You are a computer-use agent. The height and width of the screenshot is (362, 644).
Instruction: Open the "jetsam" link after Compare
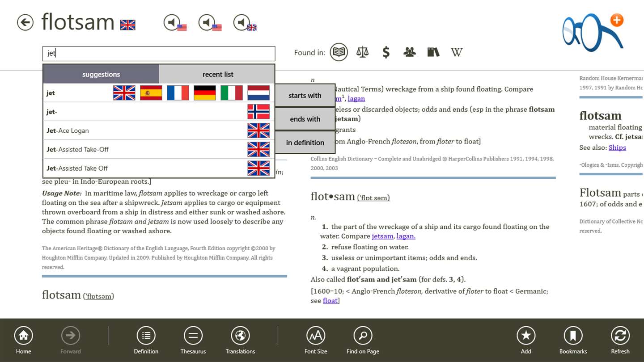382,236
